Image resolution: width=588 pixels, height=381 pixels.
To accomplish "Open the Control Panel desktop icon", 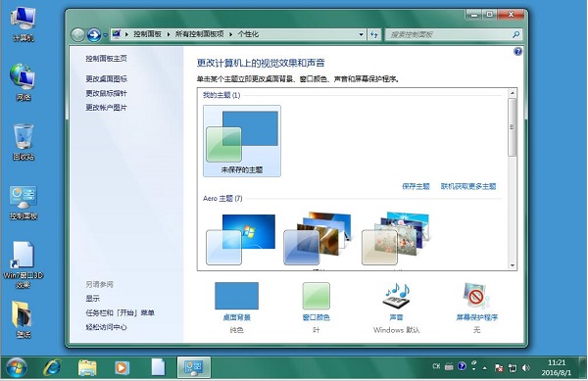I will pyautogui.click(x=24, y=203).
